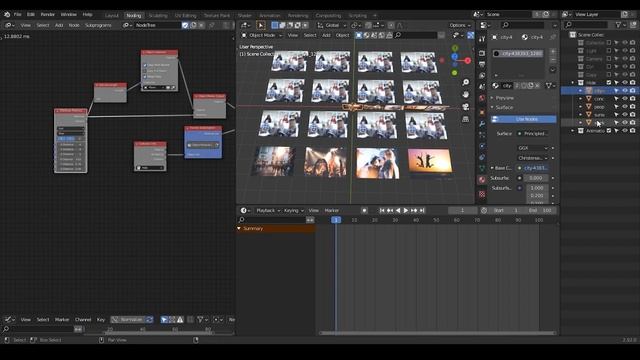Toggle the camera view icon in the viewport
The width and height of the screenshot is (640, 360).
pyautogui.click(x=466, y=107)
